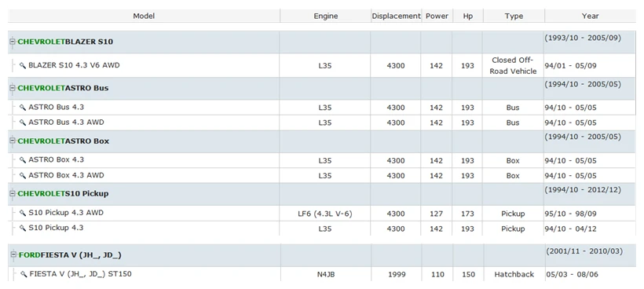Click Hp value 173
Screen dimensions: 644x289
point(467,214)
